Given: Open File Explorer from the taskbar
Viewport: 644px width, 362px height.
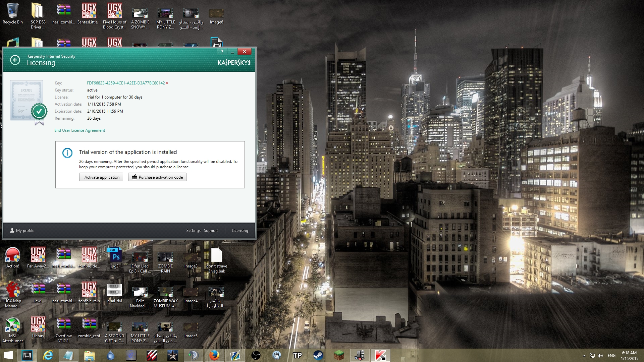Looking at the screenshot, I should [89, 355].
